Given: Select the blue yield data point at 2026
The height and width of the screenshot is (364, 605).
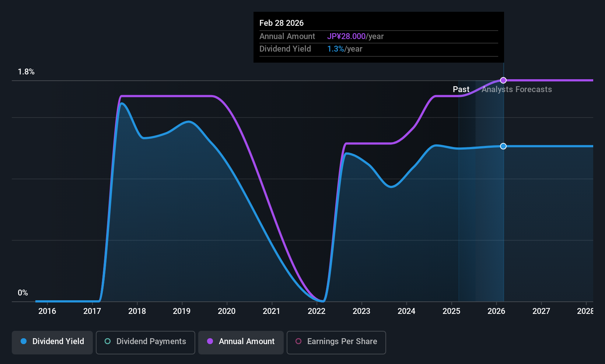Looking at the screenshot, I should pyautogui.click(x=503, y=146).
